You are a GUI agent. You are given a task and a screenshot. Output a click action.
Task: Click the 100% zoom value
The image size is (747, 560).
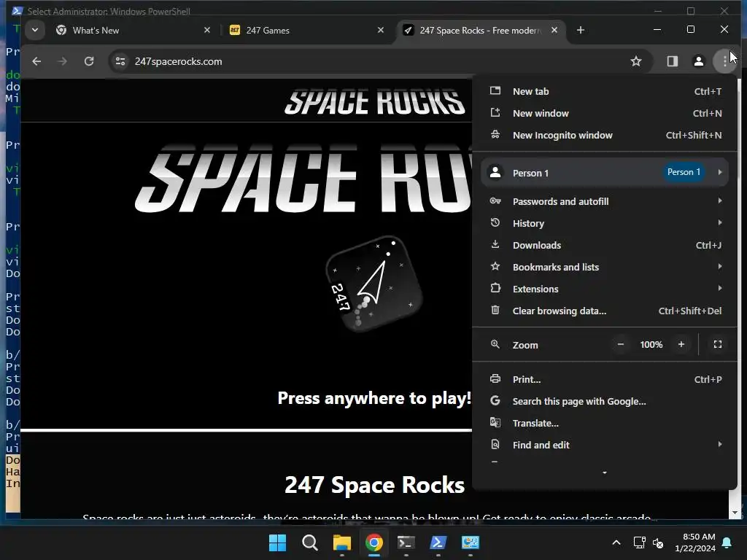click(x=651, y=345)
